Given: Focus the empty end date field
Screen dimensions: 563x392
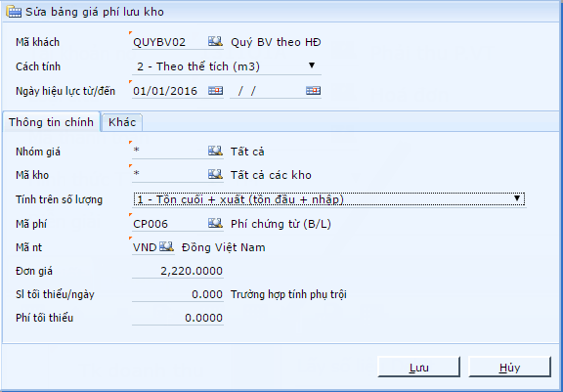Looking at the screenshot, I should coord(268,91).
